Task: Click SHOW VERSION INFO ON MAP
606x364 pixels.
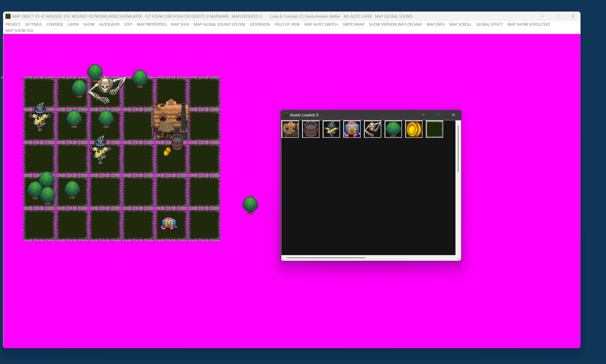Action: point(395,24)
